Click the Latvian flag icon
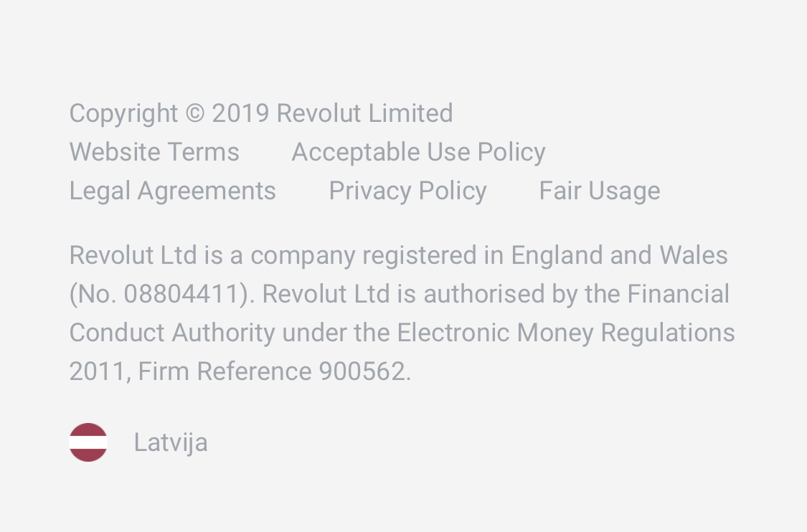 88,442
